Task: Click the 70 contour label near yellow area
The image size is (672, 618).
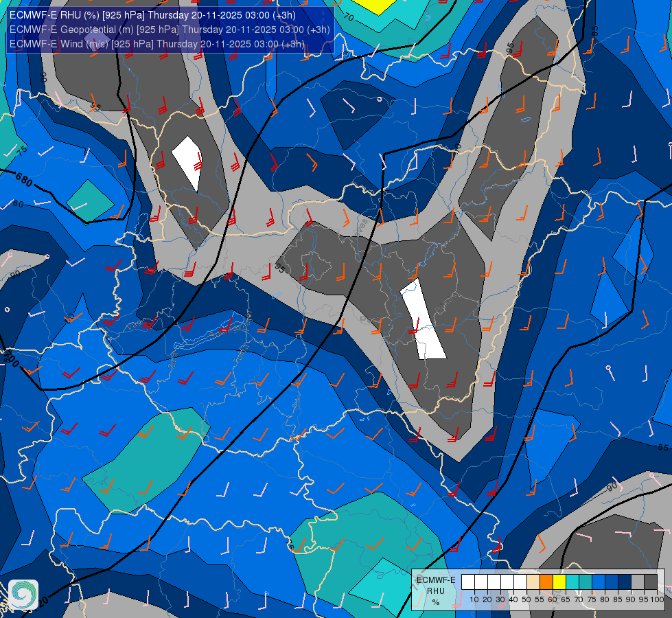Action: point(349,16)
